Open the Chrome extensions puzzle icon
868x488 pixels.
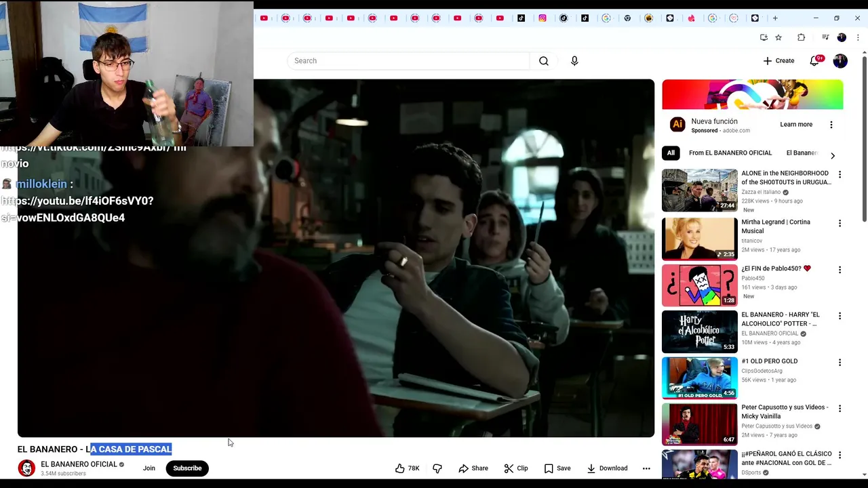801,37
